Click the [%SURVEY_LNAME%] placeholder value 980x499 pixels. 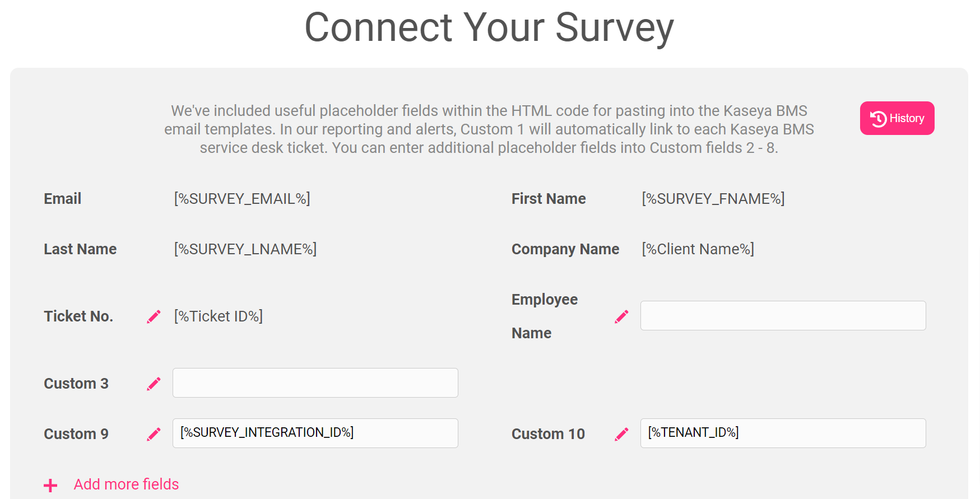(x=245, y=249)
